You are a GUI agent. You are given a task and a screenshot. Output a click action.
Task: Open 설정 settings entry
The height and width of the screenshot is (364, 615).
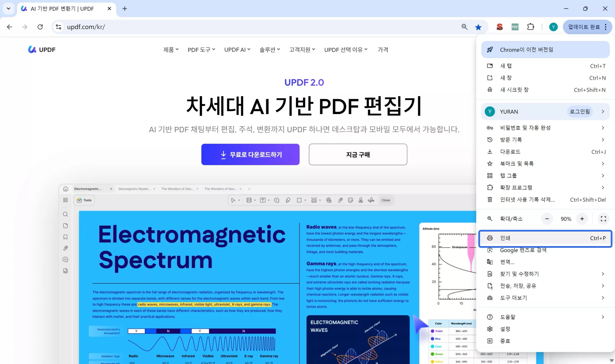[x=545, y=329]
